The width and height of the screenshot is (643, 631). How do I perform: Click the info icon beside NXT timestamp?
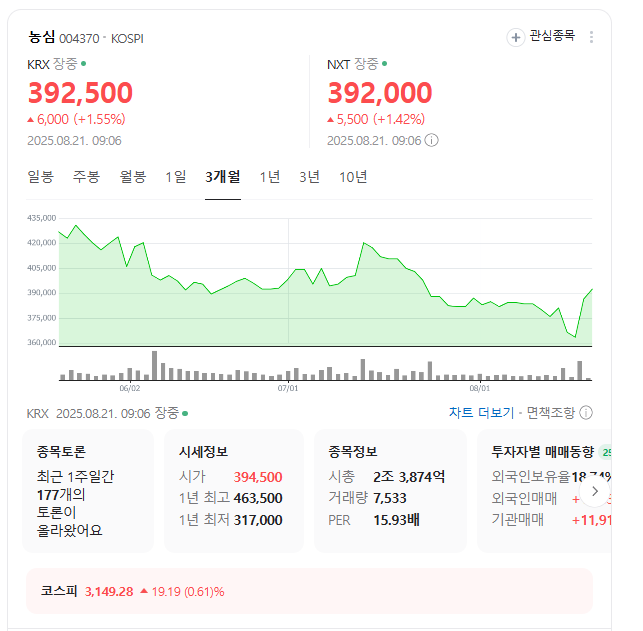pos(432,140)
